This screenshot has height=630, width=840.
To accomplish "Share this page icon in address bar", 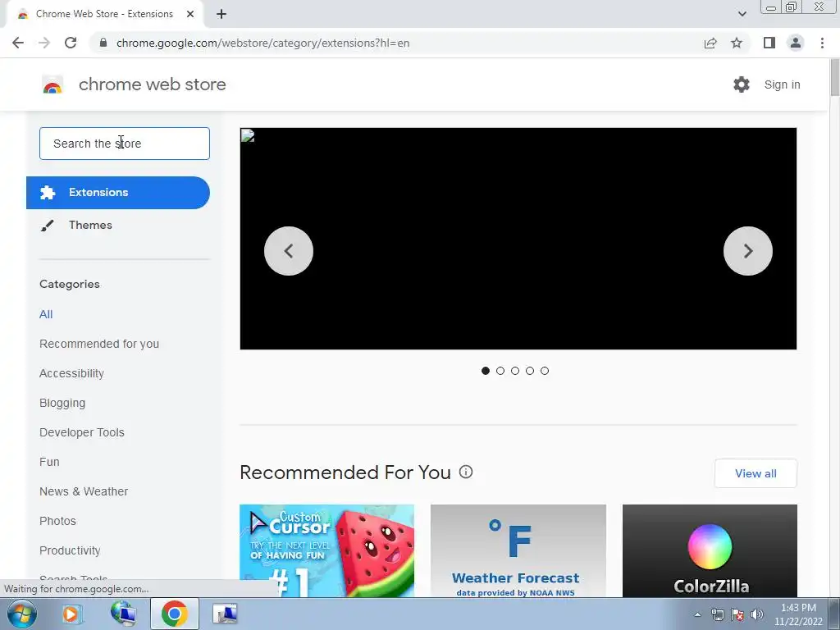I will pyautogui.click(x=710, y=43).
